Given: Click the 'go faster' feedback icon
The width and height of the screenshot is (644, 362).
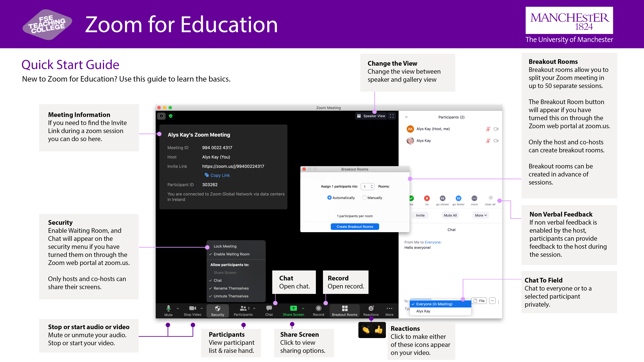Looking at the screenshot, I should pos(458,198).
